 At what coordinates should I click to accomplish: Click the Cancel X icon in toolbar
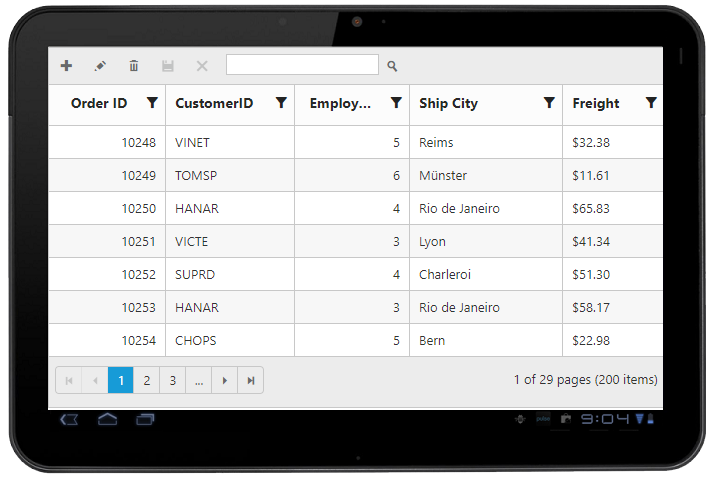tap(202, 66)
